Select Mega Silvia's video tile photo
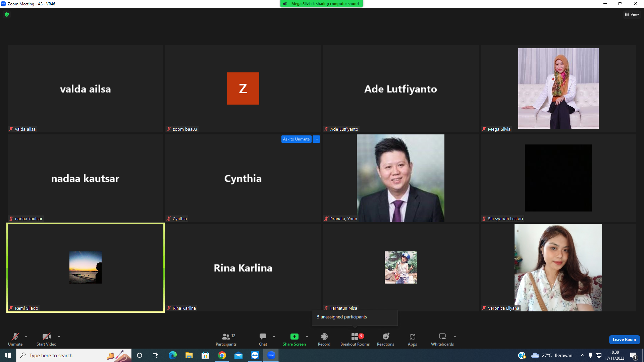644x362 pixels. click(x=558, y=88)
